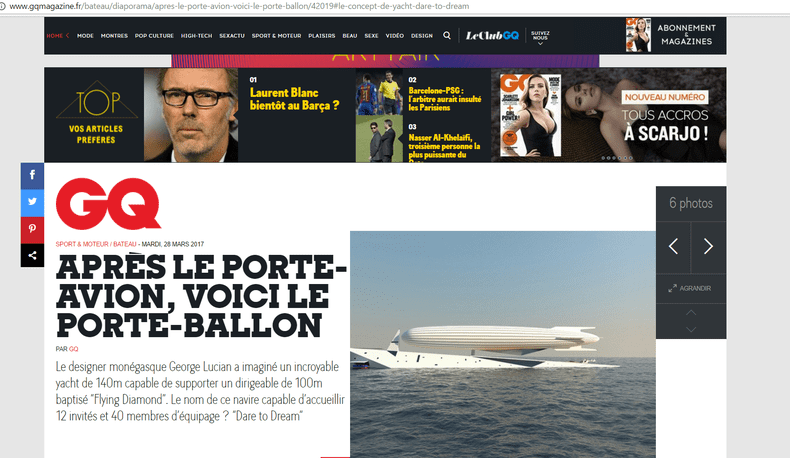Click the up chevron below Agrandir
Image resolution: width=790 pixels, height=458 pixels.
691,313
